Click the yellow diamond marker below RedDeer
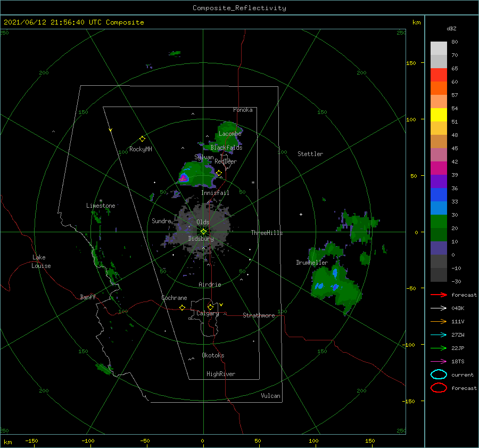 coord(219,173)
